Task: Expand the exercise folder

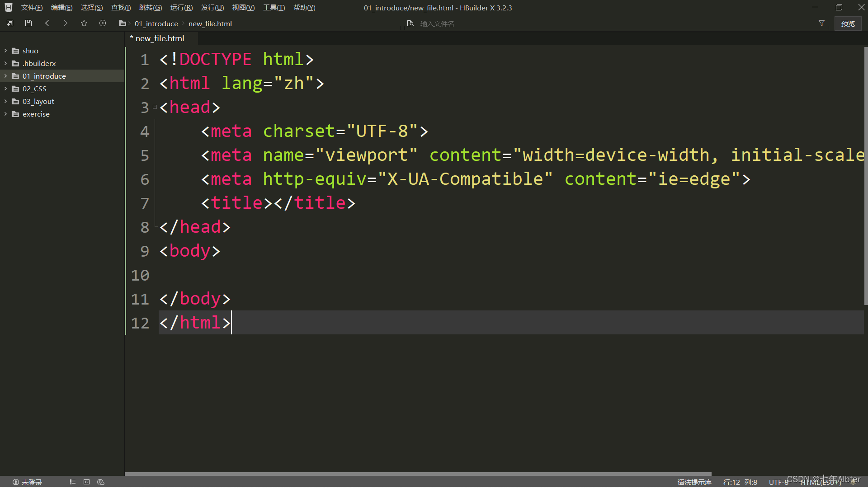Action: point(5,114)
